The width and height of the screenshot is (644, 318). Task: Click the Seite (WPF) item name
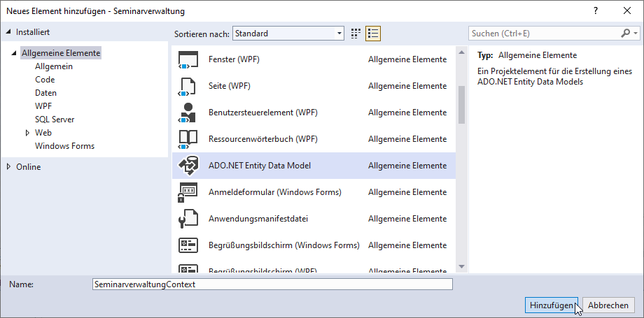pyautogui.click(x=229, y=86)
